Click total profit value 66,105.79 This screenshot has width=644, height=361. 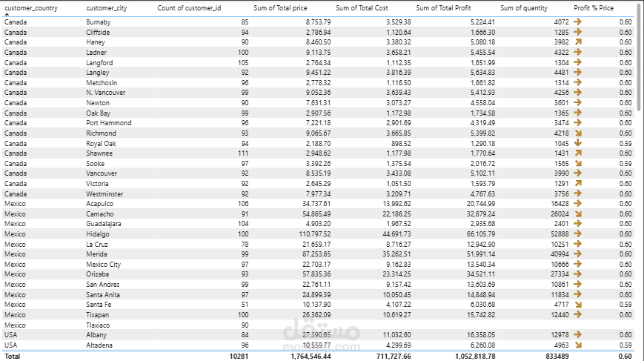click(x=480, y=234)
